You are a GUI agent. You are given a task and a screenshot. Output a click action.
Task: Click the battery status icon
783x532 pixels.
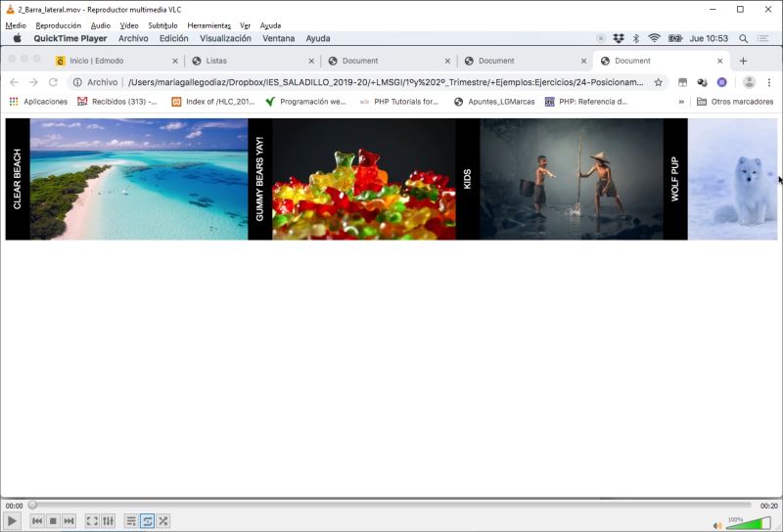[675, 38]
